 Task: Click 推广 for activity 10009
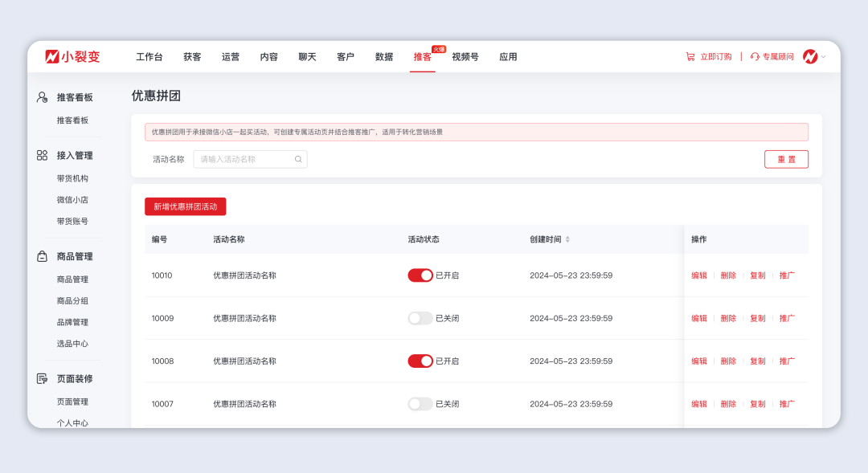tap(786, 317)
